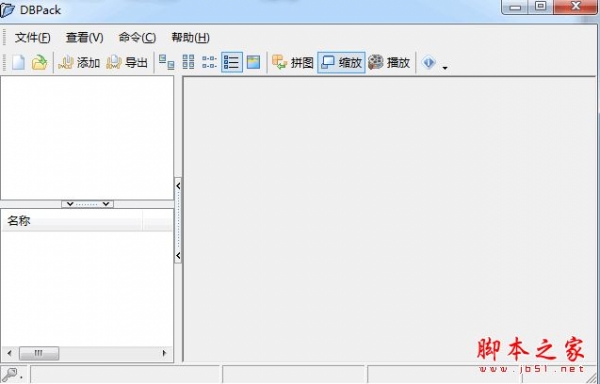Collapse the upper panel with right chevron
The width and height of the screenshot is (600, 384).
click(106, 204)
